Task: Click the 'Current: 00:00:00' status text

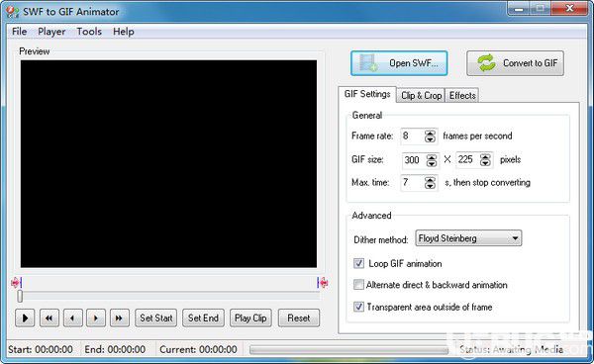Action: pyautogui.click(x=199, y=349)
